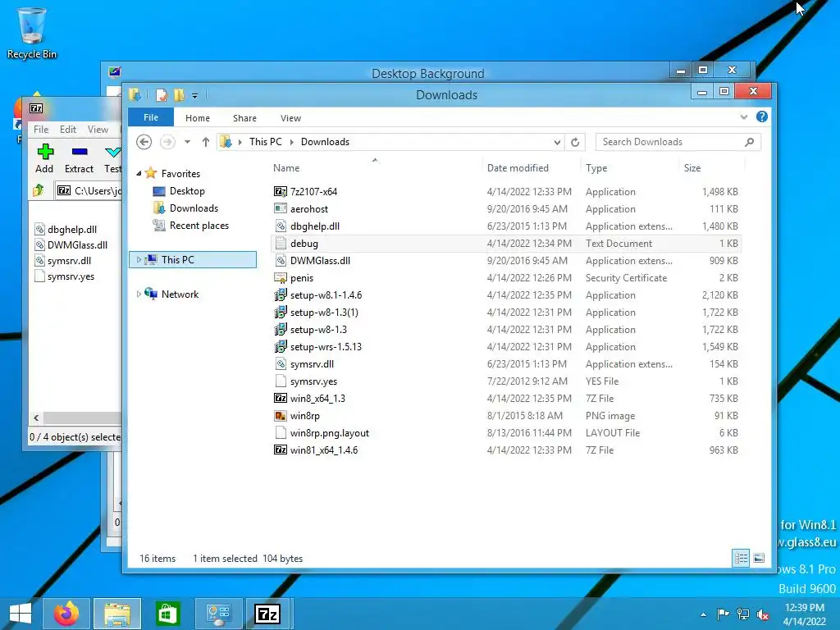
Task: Open the File menu in 7-Zip
Action: coord(41,129)
